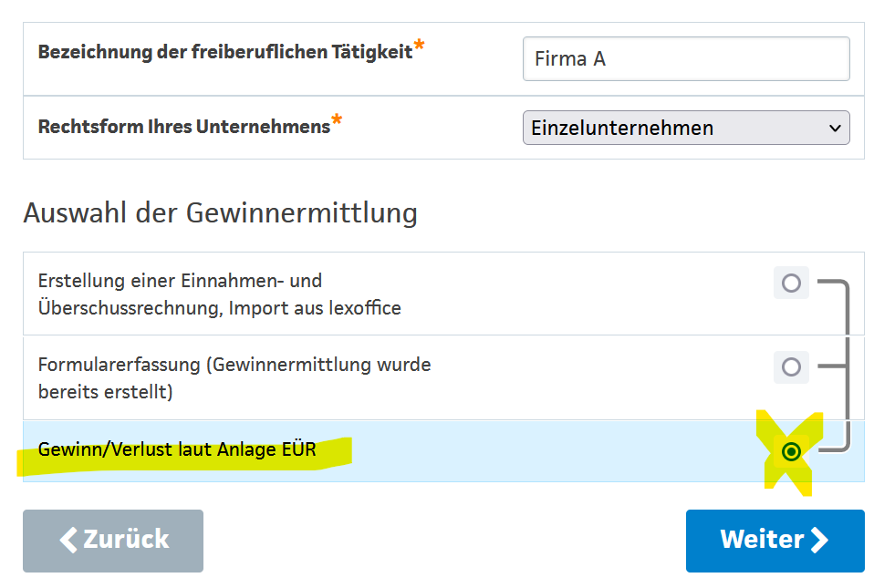
Task: Go back with the Zurück button
Action: point(113,540)
